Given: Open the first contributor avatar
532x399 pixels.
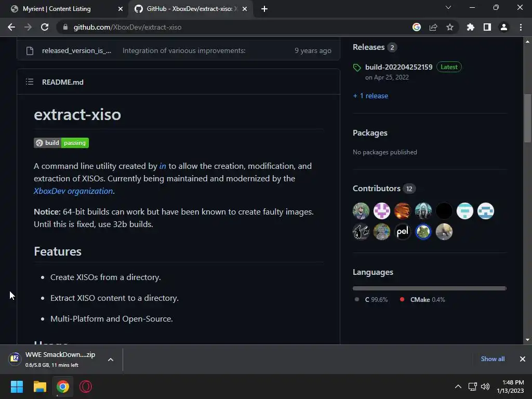Looking at the screenshot, I should (361, 211).
